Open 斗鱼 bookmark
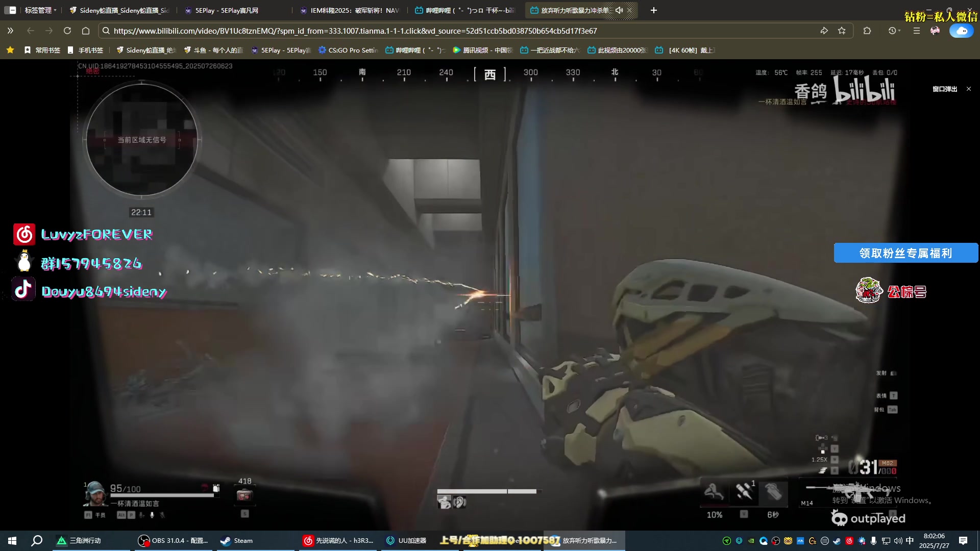Screen dimensions: 980x551 (x=213, y=50)
